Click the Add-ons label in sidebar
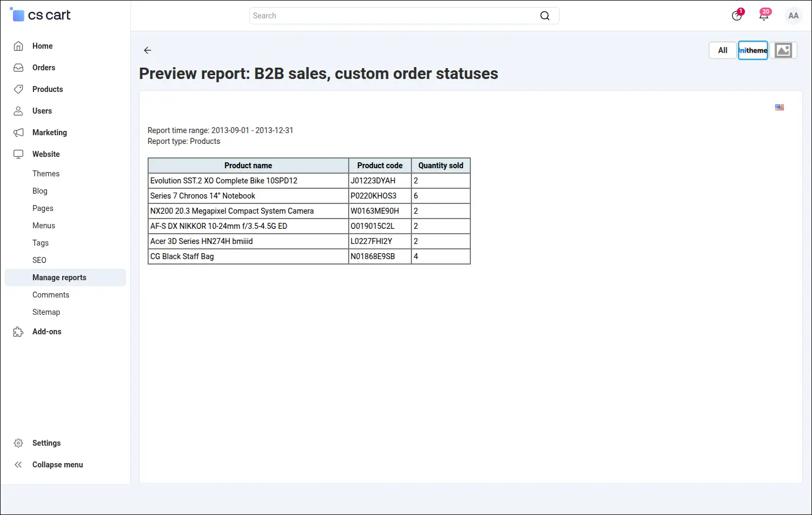This screenshot has height=515, width=812. [47, 332]
